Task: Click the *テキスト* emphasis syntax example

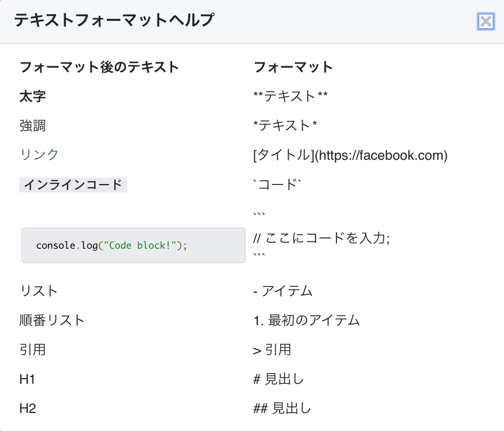Action: pos(285,126)
